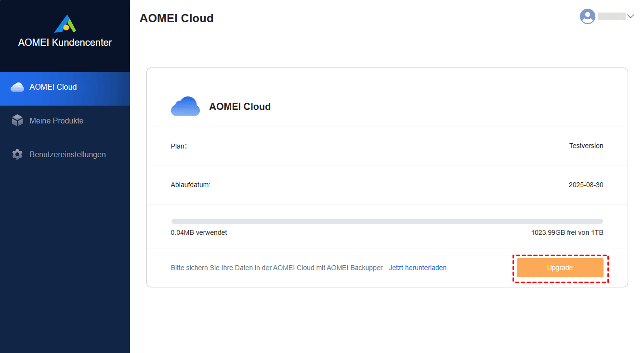This screenshot has width=644, height=353.
Task: Open Benutzereinstellungen settings page
Action: coord(67,155)
